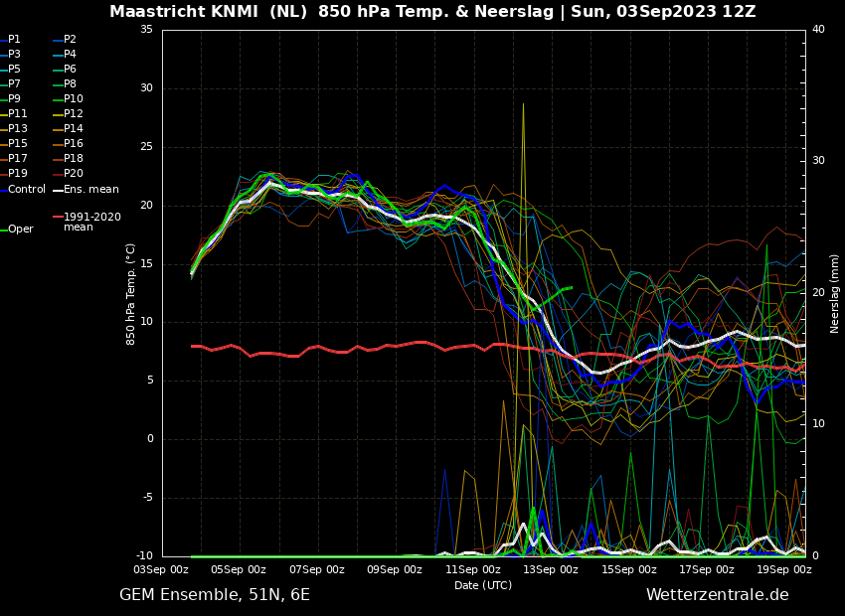
Task: Click the P1 legend entry
Action: tap(14, 40)
